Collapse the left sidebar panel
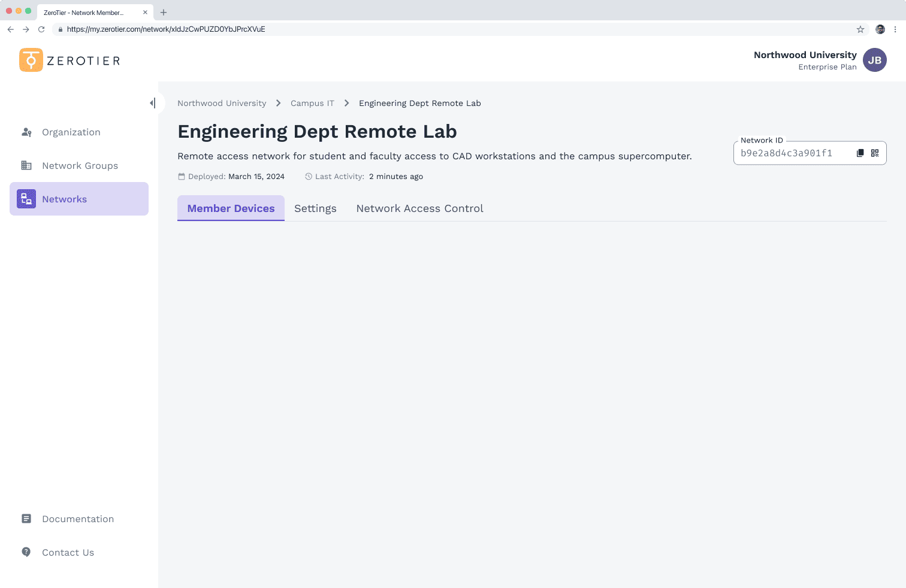The width and height of the screenshot is (906, 588). click(x=153, y=103)
